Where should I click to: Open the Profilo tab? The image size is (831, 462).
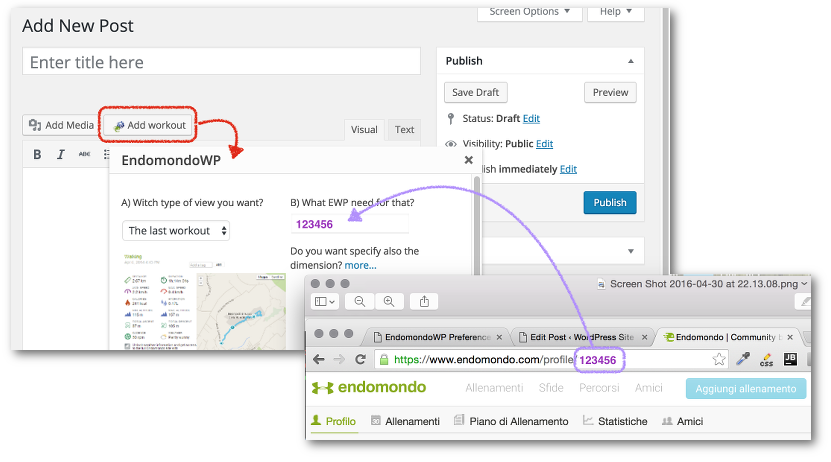tap(333, 421)
